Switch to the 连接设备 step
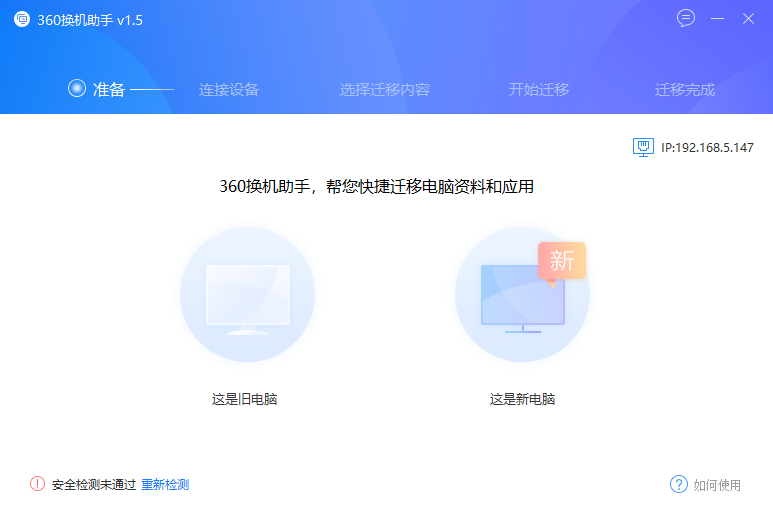This screenshot has height=517, width=773. [229, 89]
